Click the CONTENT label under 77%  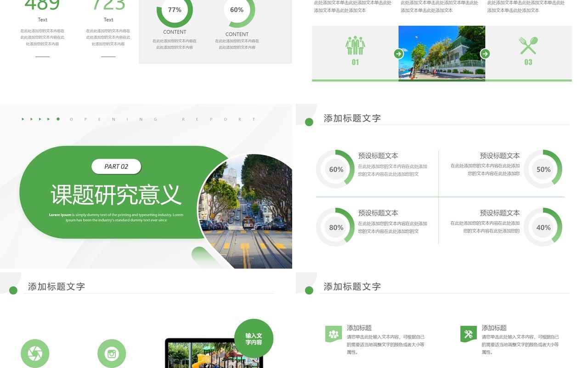175,32
